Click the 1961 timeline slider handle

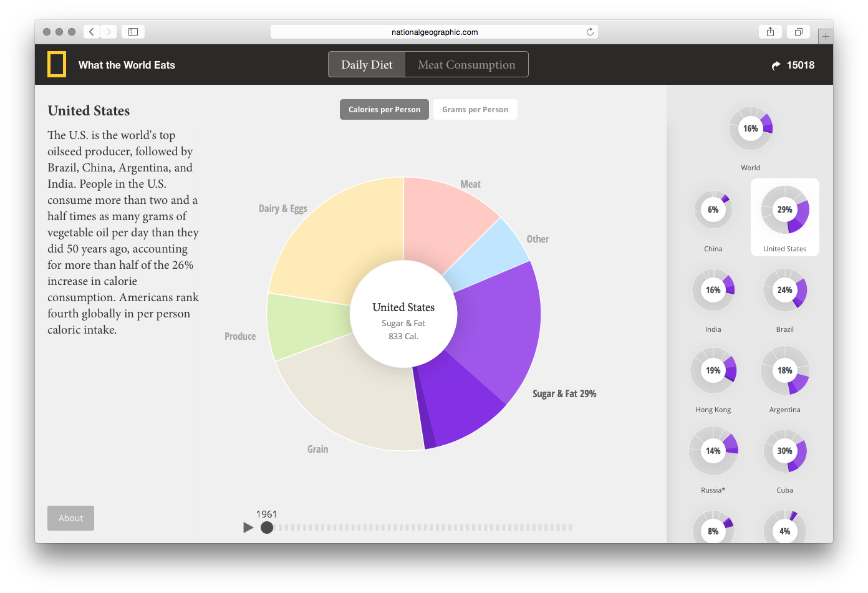click(267, 528)
